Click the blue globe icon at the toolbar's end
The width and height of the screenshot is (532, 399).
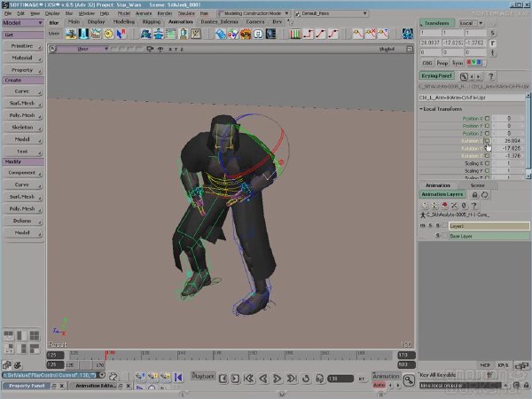click(x=408, y=34)
